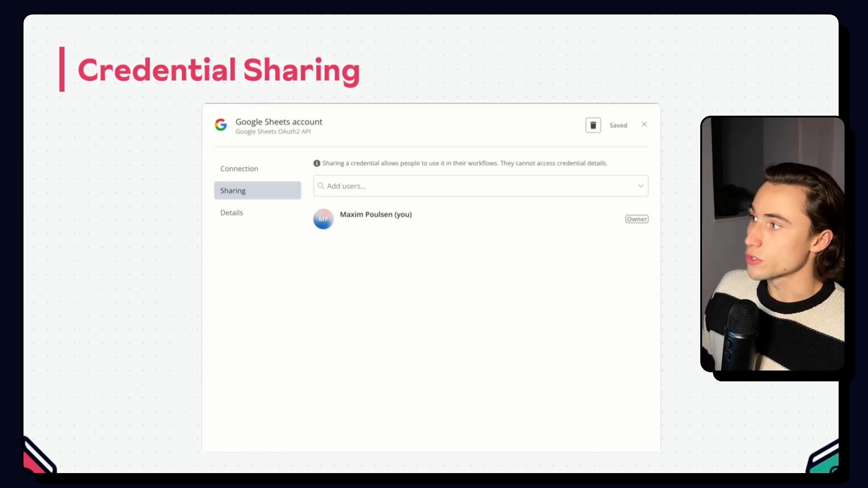This screenshot has width=868, height=488.
Task: Focus the Add users search field
Action: [481, 186]
